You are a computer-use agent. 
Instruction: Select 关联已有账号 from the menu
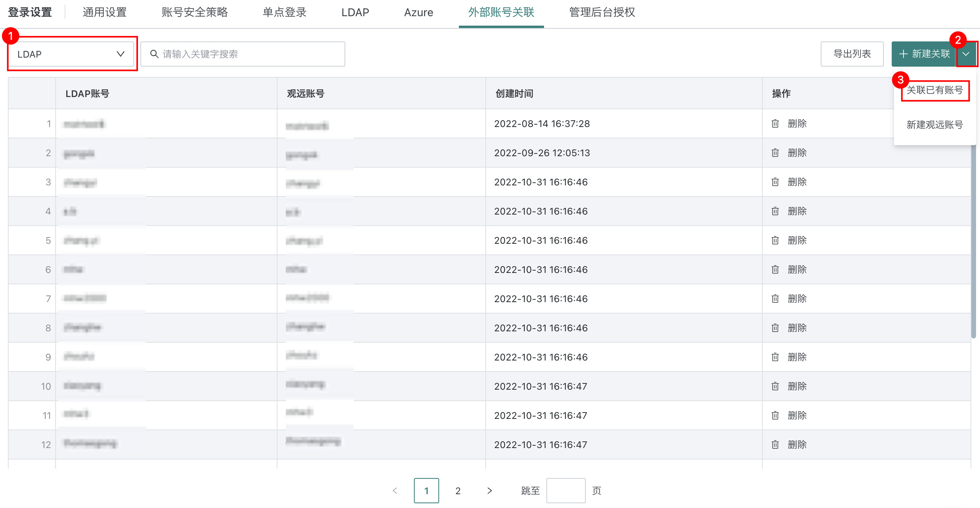point(935,90)
